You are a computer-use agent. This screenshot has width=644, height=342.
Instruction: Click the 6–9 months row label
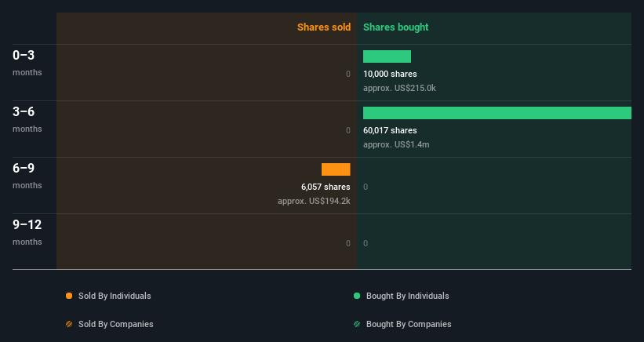click(x=27, y=176)
